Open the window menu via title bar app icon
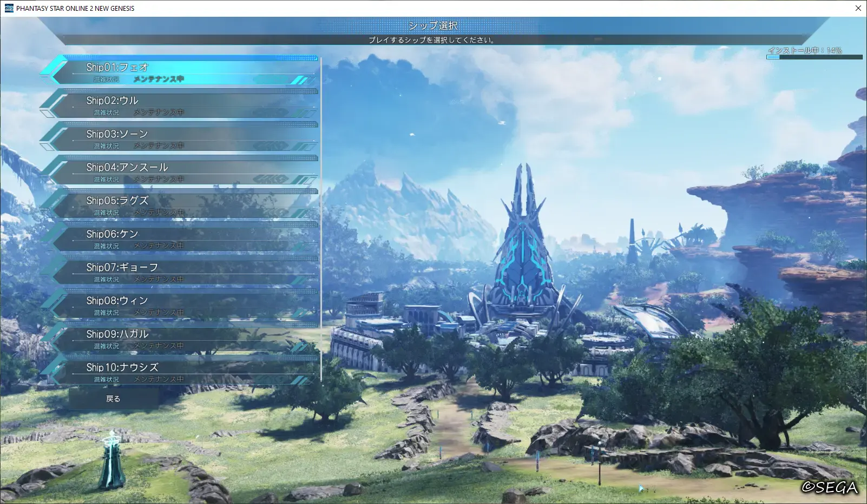Screen dimensions: 867x504 click(9, 8)
